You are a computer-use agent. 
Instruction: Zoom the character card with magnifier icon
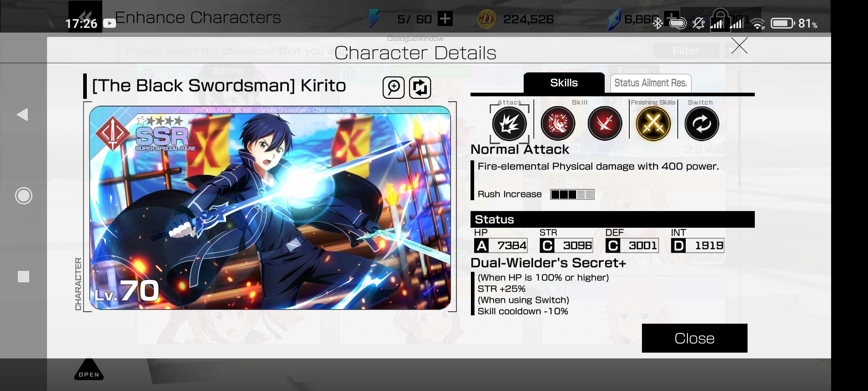click(393, 88)
